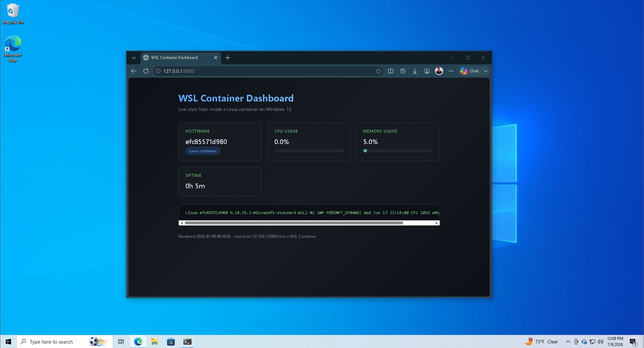Select the memory usage value 5.0%
Screen dimensions: 644x348
[x=371, y=142]
